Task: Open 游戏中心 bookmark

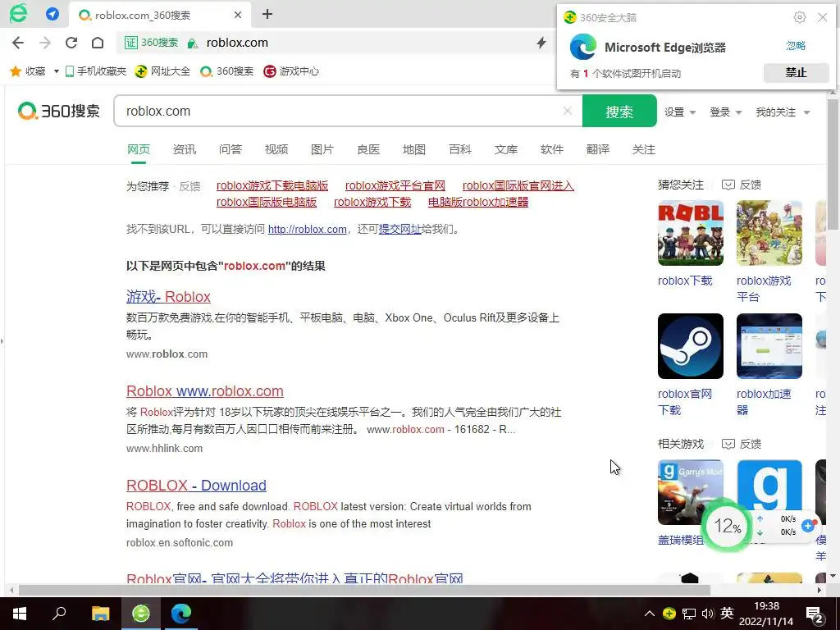Action: point(291,71)
